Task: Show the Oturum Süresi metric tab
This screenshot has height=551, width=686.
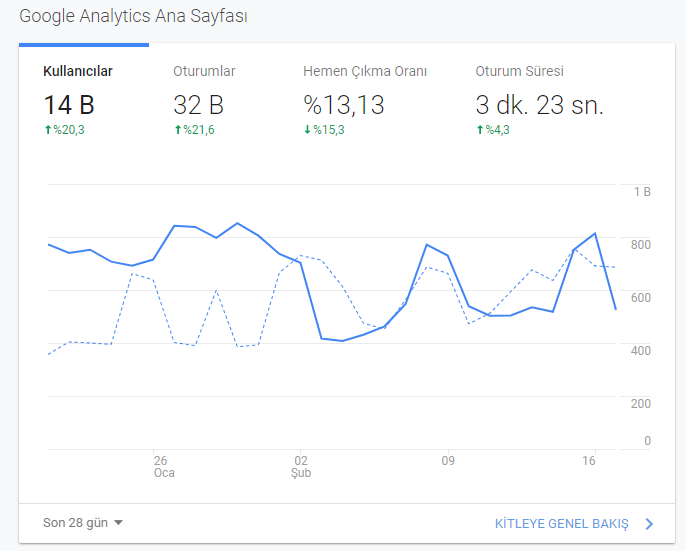Action: 519,71
